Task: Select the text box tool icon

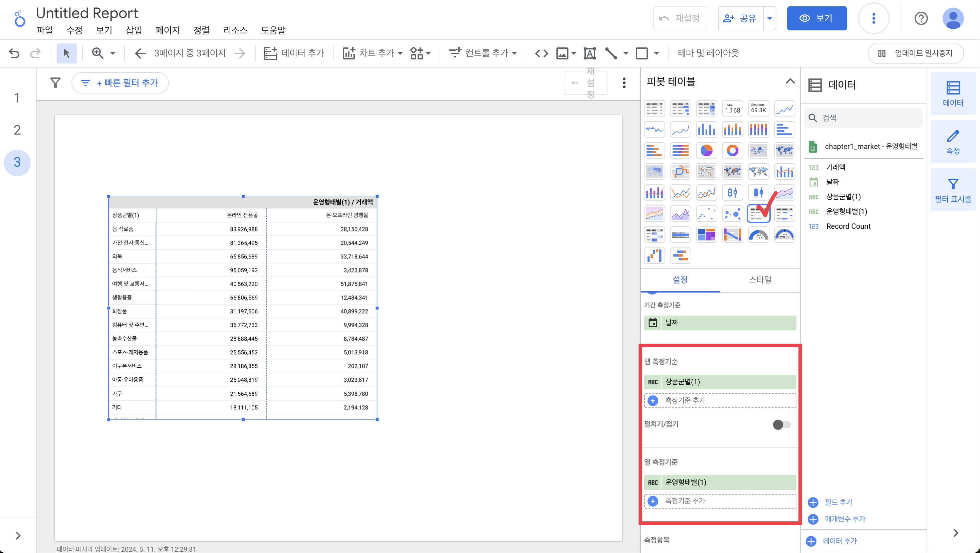Action: [589, 53]
